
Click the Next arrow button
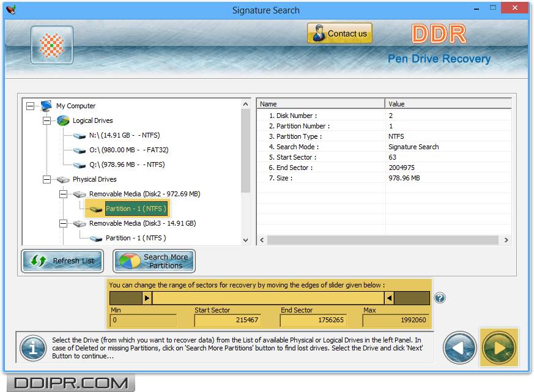pyautogui.click(x=499, y=347)
